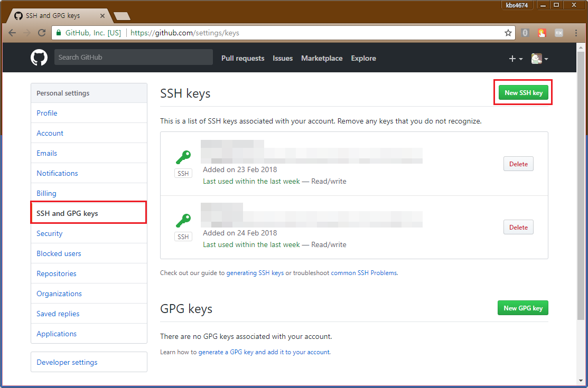Open Issues in top navigation

point(282,58)
